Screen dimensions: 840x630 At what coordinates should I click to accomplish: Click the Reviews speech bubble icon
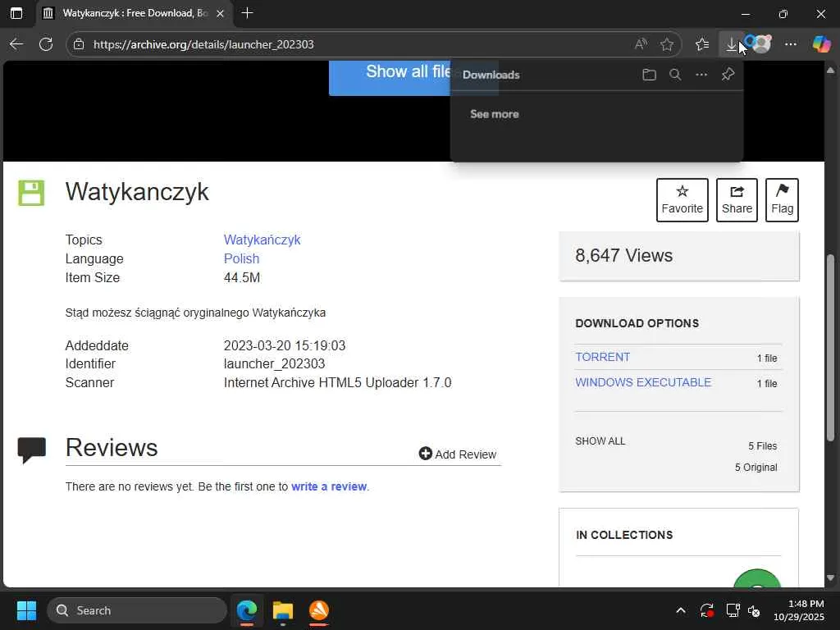32,450
